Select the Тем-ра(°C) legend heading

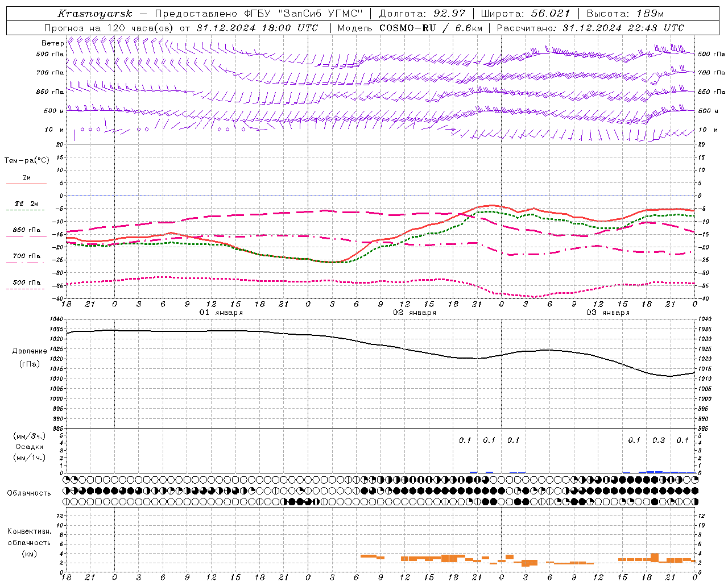coord(27,161)
